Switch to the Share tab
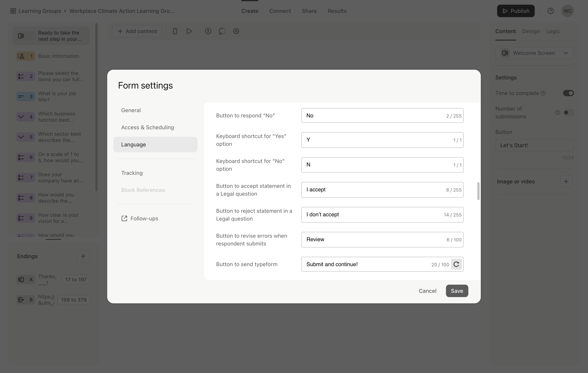Viewport: 588px width, 373px height. coord(309,11)
